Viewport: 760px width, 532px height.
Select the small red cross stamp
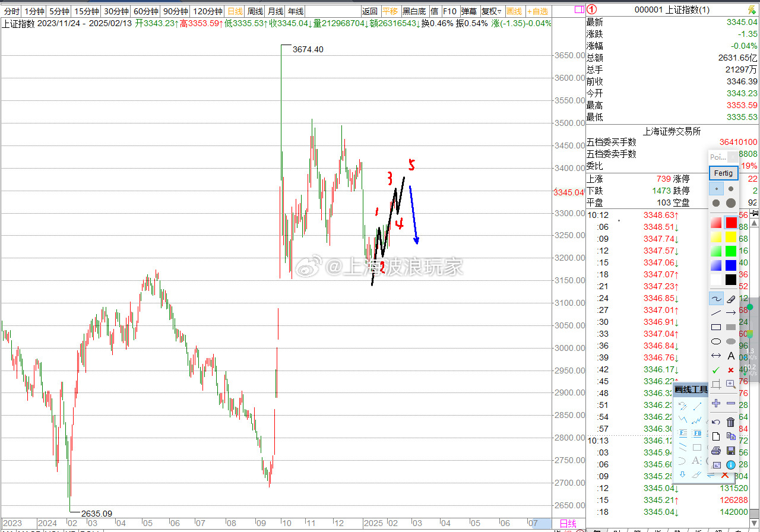pyautogui.click(x=731, y=370)
